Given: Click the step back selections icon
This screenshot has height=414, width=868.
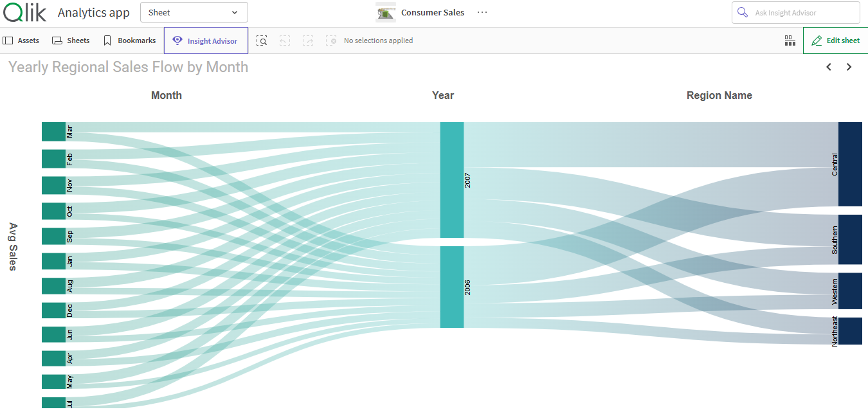Looking at the screenshot, I should [285, 40].
